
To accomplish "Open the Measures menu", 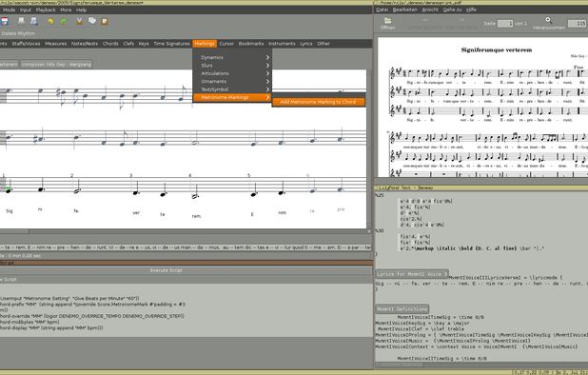I will pos(55,44).
